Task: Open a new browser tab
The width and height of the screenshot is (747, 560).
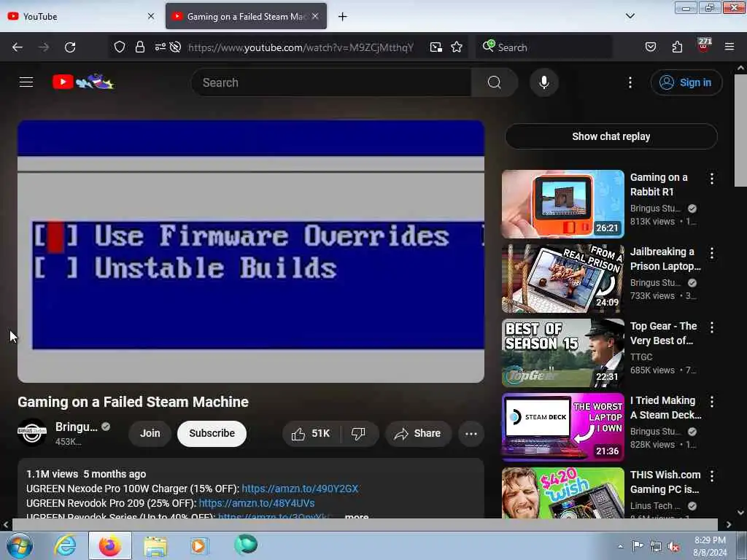Action: click(343, 17)
